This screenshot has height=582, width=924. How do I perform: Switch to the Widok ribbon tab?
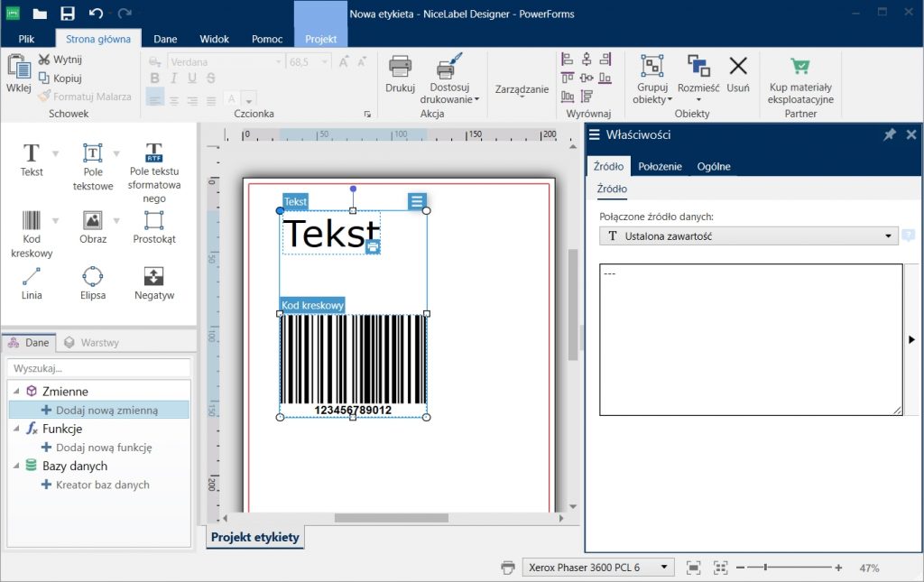point(214,39)
